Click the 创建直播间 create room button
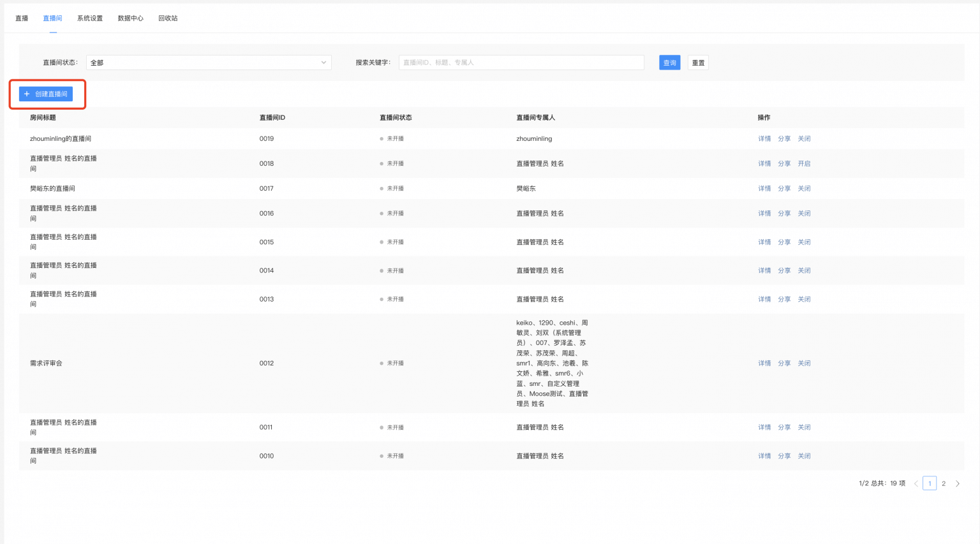Image resolution: width=980 pixels, height=544 pixels. [46, 94]
